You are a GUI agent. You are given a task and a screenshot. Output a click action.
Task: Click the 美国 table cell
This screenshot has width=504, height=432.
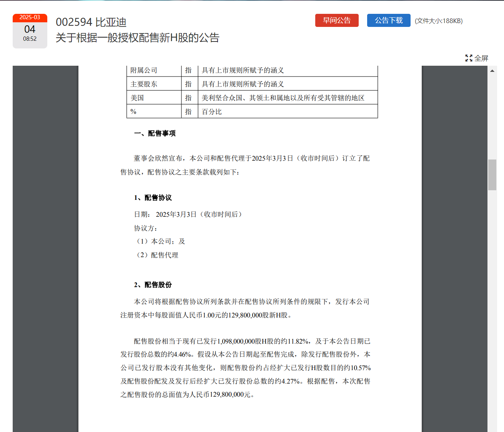click(154, 98)
